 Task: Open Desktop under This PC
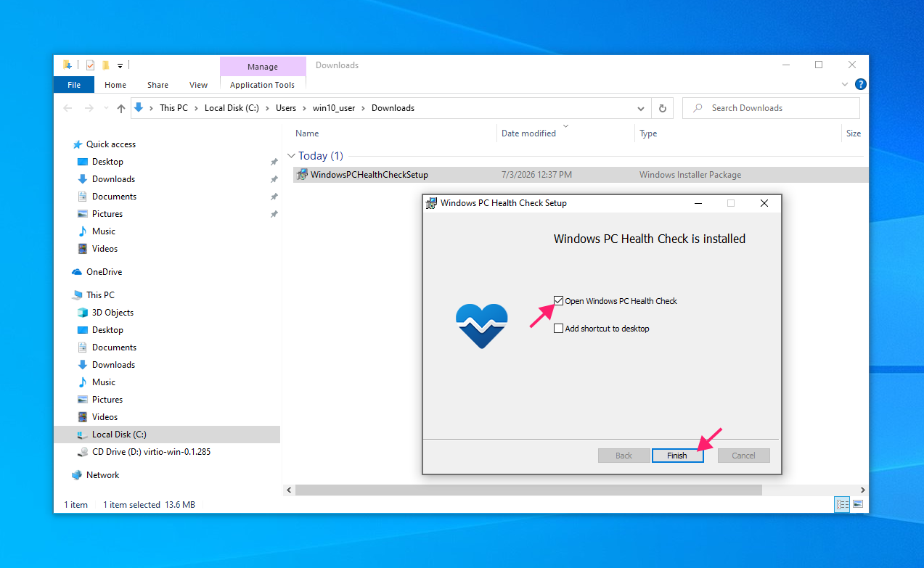[x=107, y=330]
